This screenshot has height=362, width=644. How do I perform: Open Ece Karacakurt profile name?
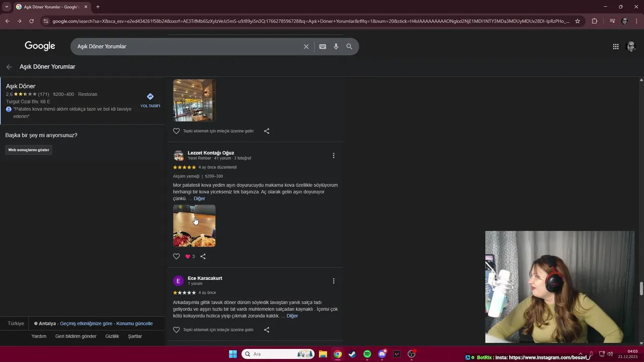coord(205,278)
